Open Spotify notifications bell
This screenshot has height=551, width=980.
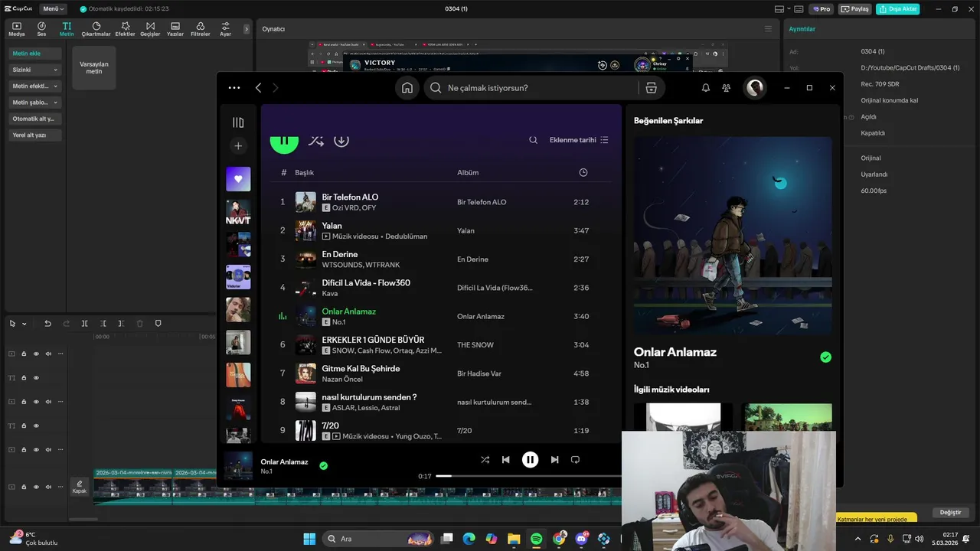click(x=706, y=88)
